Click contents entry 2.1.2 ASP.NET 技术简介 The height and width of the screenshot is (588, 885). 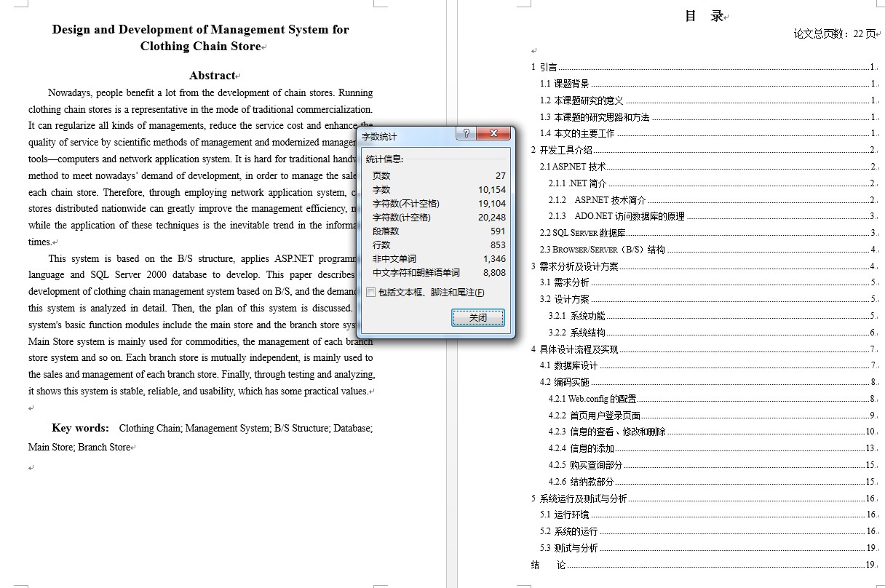[712, 200]
